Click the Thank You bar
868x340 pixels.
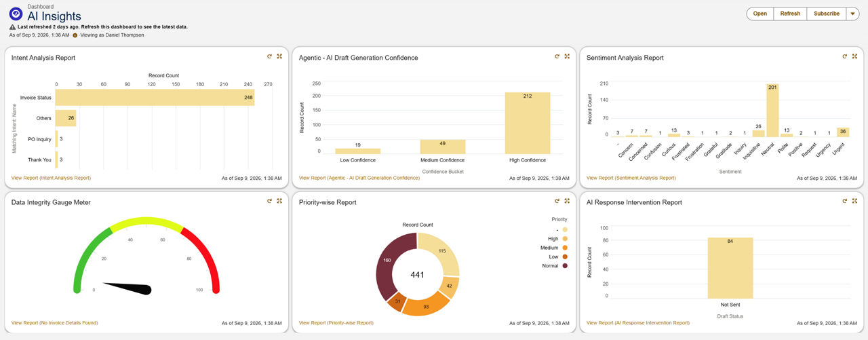[x=57, y=159]
